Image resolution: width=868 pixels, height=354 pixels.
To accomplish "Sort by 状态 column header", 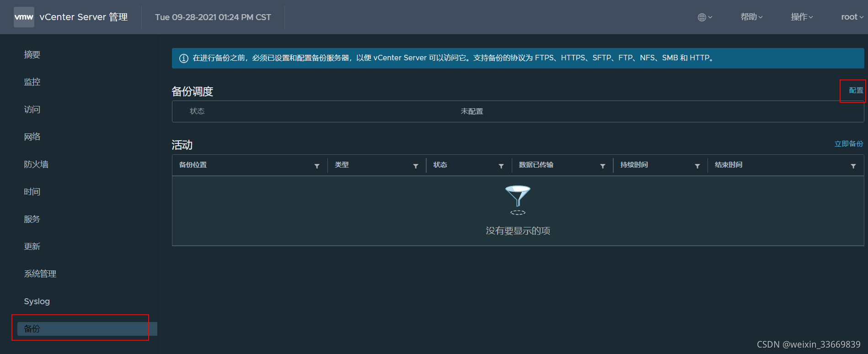I will 440,165.
